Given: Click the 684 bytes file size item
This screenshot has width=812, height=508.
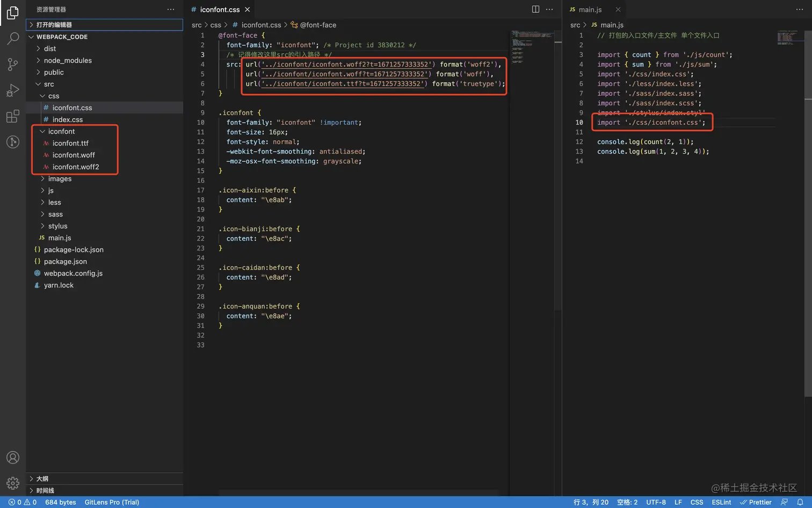Looking at the screenshot, I should pyautogui.click(x=60, y=502).
